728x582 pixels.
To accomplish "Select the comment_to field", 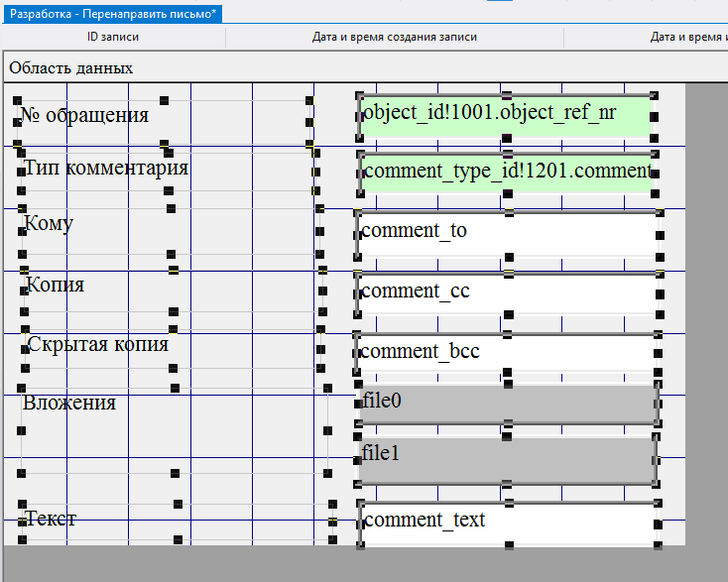I will coord(506,232).
